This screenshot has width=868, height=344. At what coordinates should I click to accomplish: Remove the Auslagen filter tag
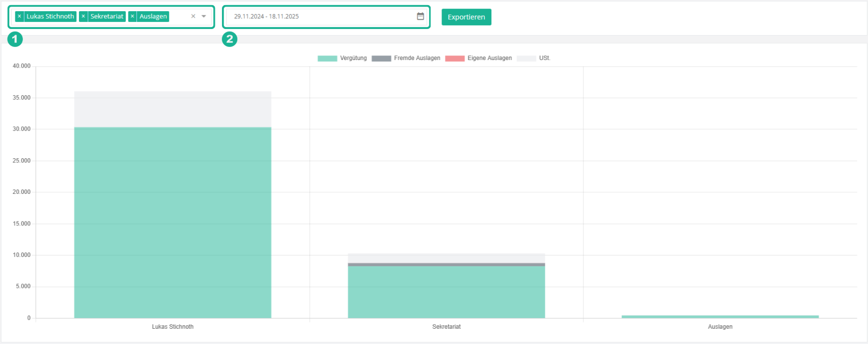[132, 17]
